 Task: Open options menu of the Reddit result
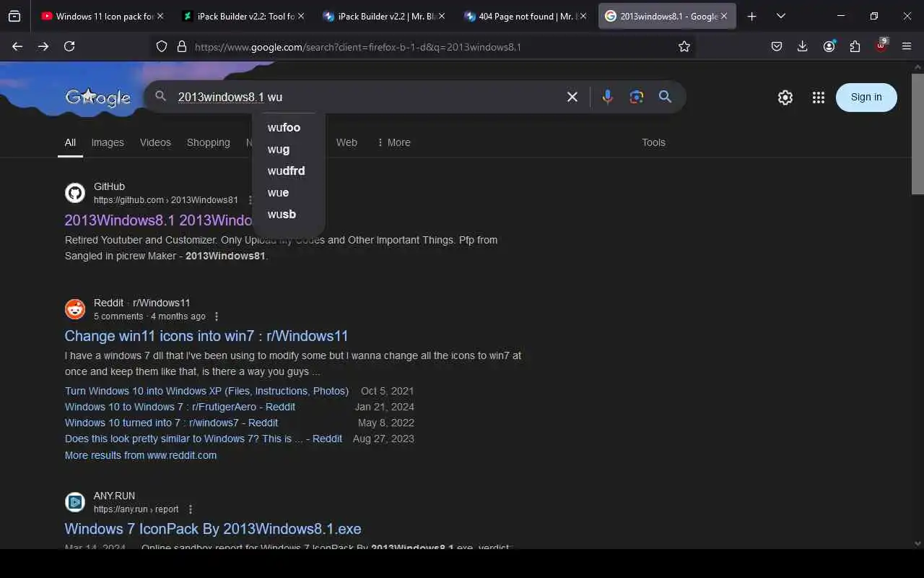click(217, 316)
